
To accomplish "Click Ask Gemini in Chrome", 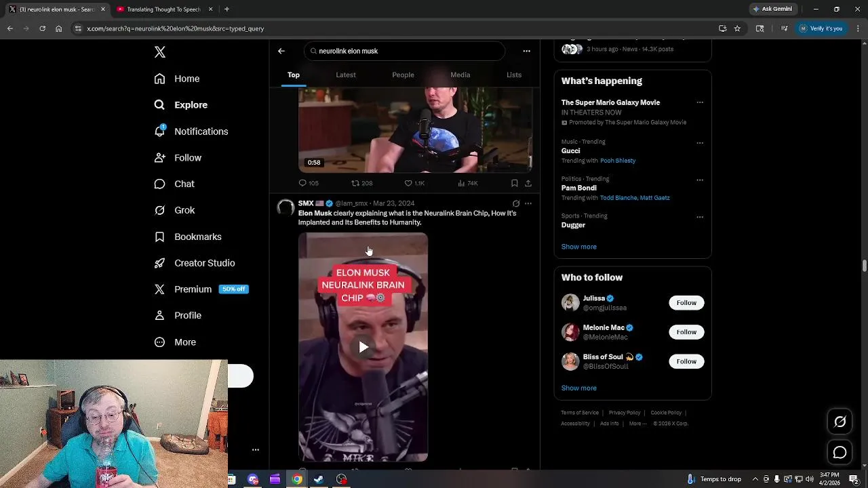I will 772,9.
